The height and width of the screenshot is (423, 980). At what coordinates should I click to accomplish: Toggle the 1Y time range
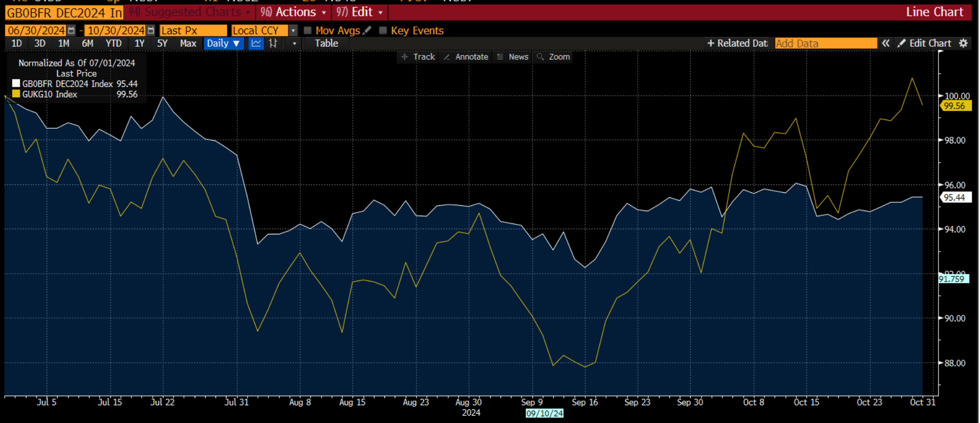139,44
